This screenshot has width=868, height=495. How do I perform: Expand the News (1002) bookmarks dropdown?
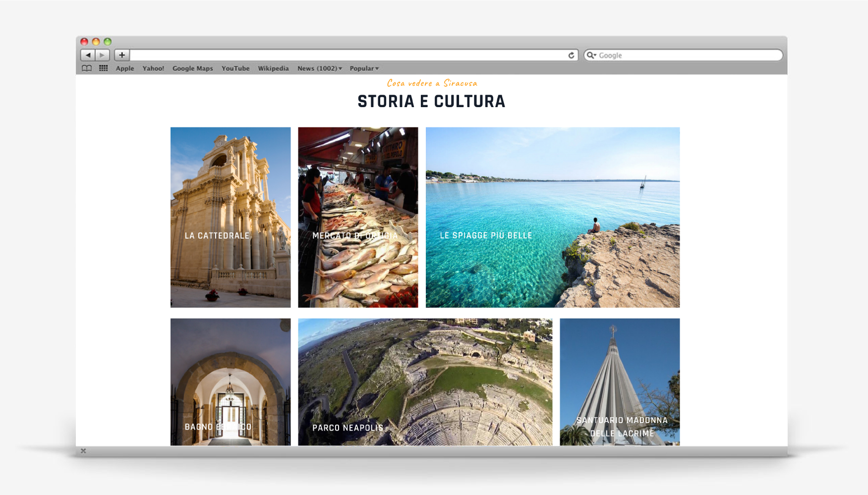[x=320, y=68]
